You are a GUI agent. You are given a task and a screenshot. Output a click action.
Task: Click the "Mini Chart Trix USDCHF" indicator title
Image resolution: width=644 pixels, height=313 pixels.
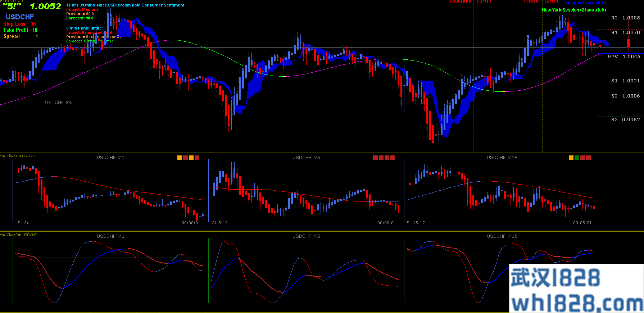18,235
